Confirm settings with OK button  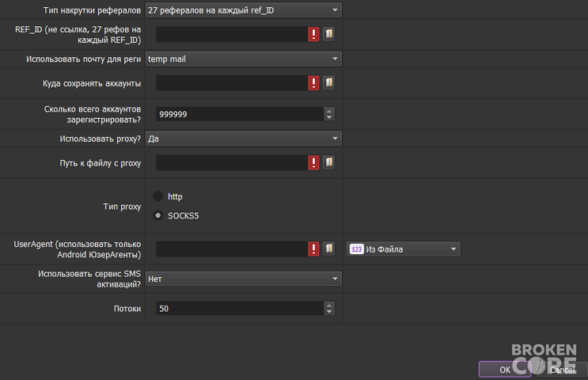pyautogui.click(x=505, y=370)
